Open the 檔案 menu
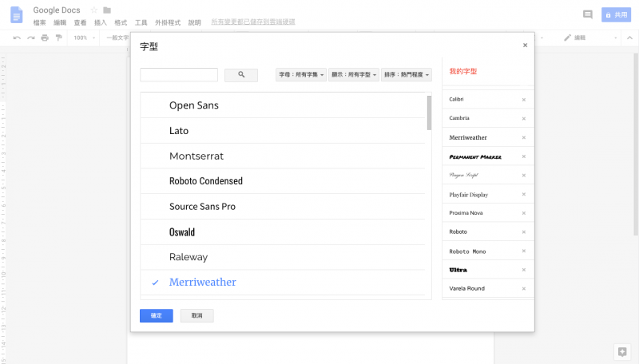This screenshot has height=364, width=639. pos(39,23)
